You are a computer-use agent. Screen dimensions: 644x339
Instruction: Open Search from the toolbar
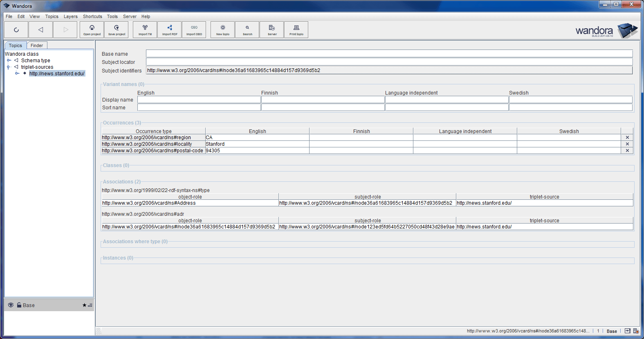point(247,29)
